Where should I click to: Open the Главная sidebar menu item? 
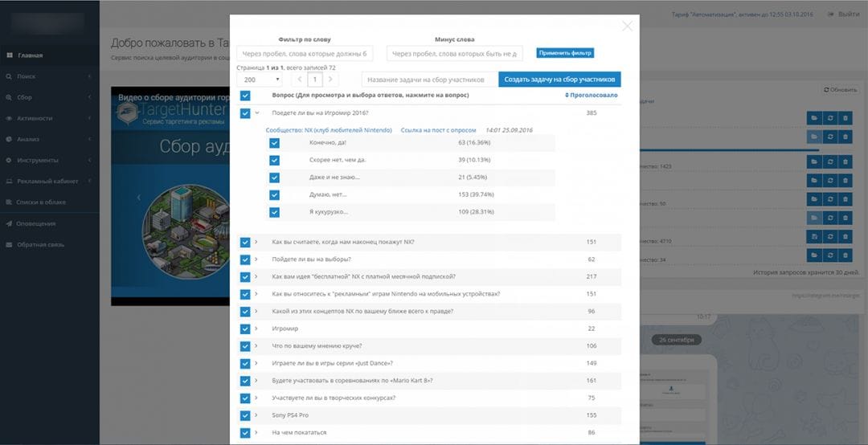(49, 55)
